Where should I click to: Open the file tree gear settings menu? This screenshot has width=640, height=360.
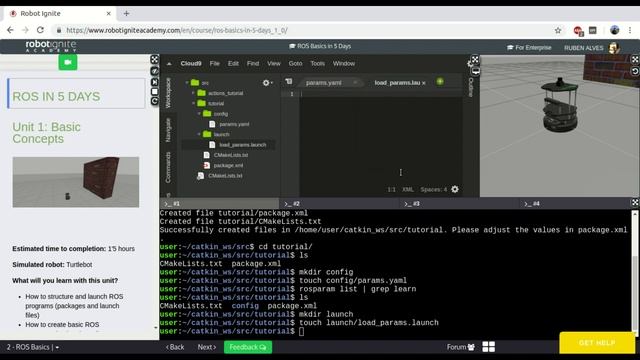pos(267,83)
